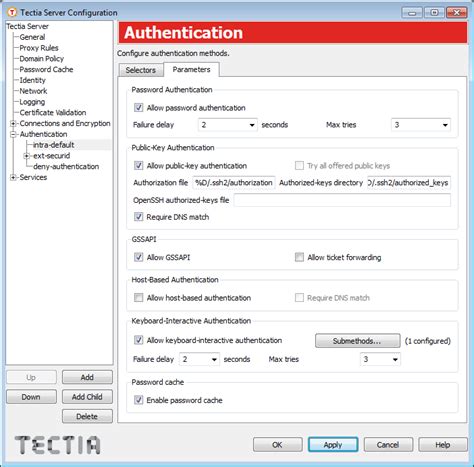
Task: Close the Tectia Server Configuration window
Action: coord(456,13)
